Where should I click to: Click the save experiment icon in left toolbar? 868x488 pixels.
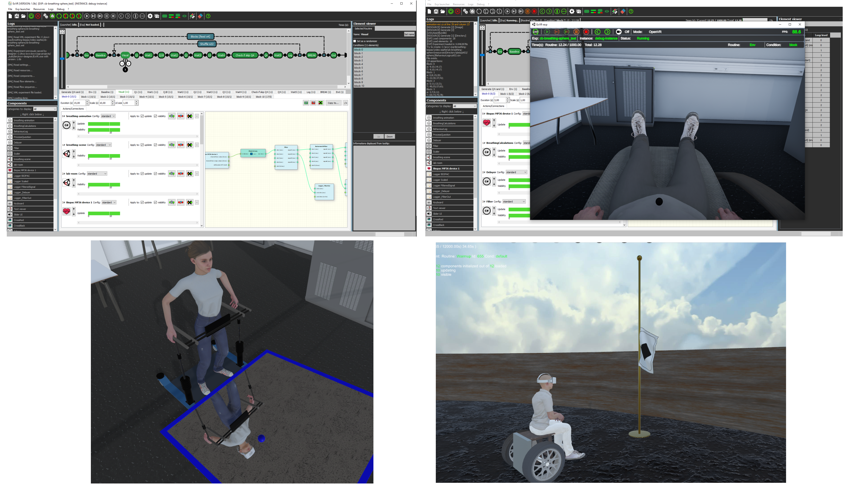click(17, 16)
